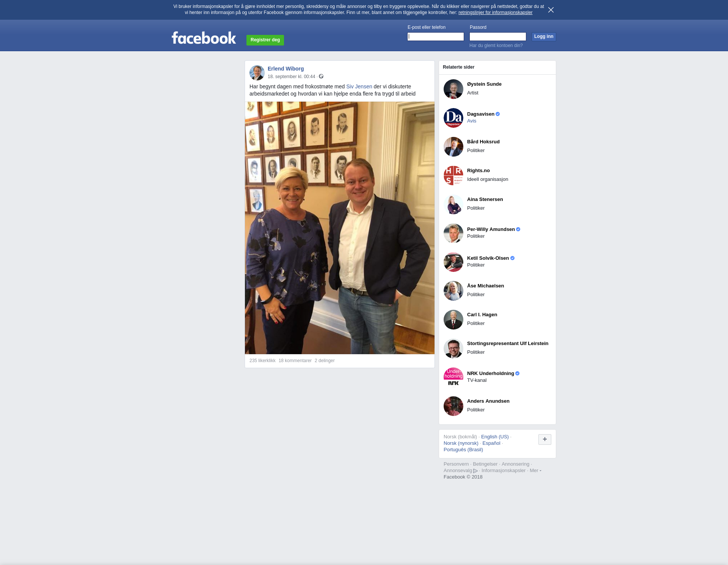Close the cookie notice banner
The image size is (728, 565).
point(551,10)
